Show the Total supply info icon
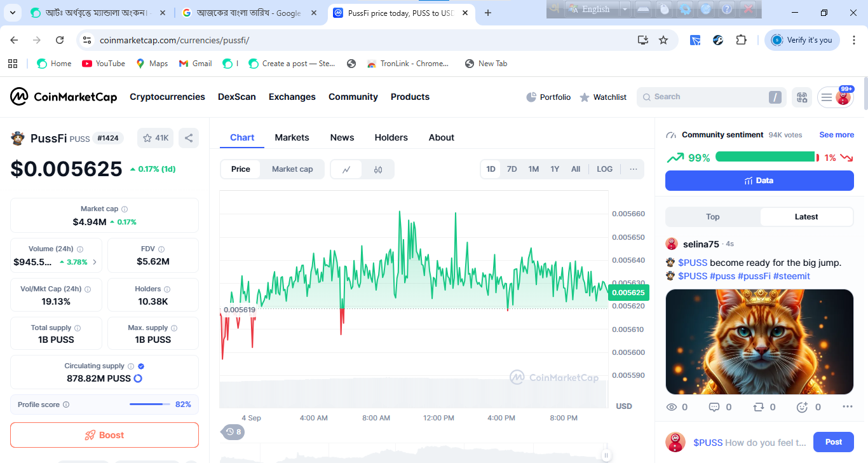The image size is (868, 463). (78, 328)
